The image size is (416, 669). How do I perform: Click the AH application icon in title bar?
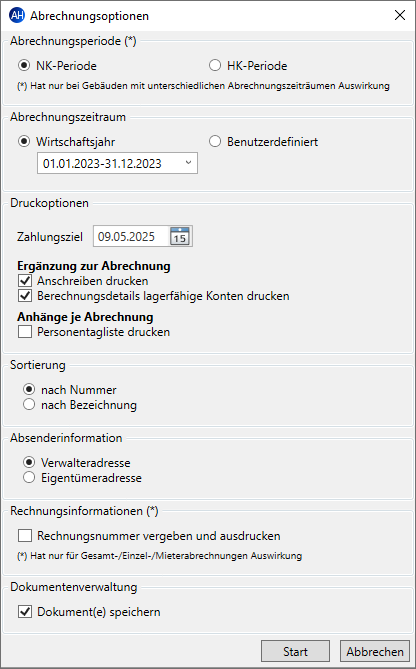pos(16,16)
